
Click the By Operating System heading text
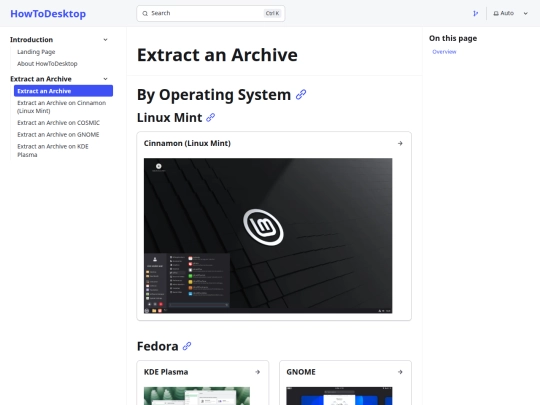(x=214, y=95)
